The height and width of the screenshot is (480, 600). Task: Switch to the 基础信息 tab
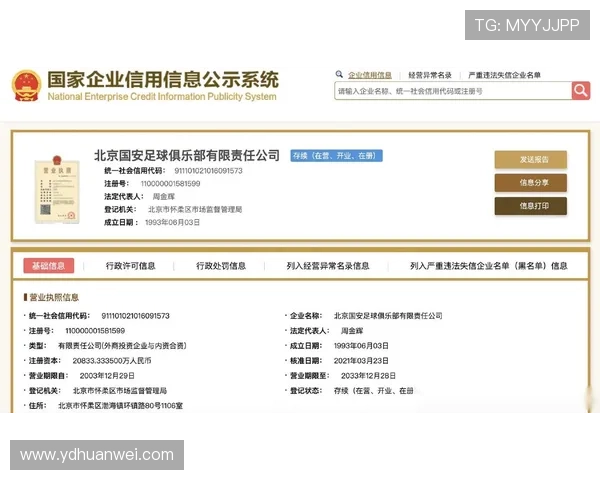pos(49,266)
